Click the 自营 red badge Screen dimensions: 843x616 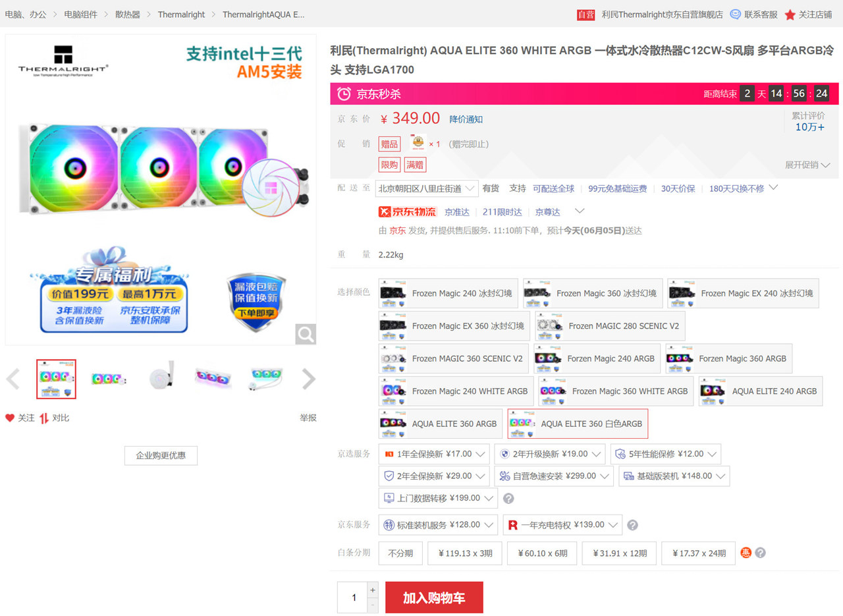[x=585, y=14]
